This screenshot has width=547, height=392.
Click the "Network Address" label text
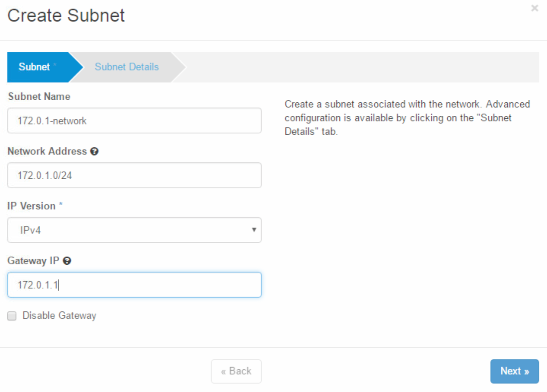pos(47,151)
